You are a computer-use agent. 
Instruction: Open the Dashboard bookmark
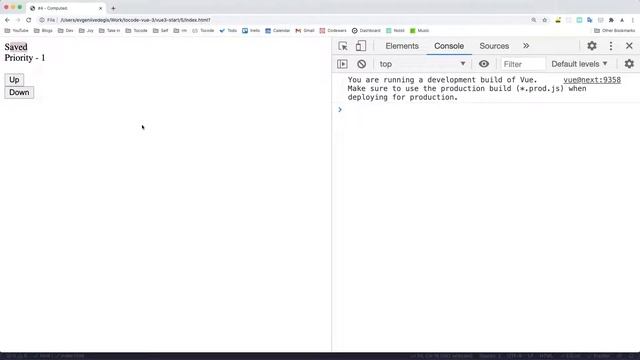point(366,31)
